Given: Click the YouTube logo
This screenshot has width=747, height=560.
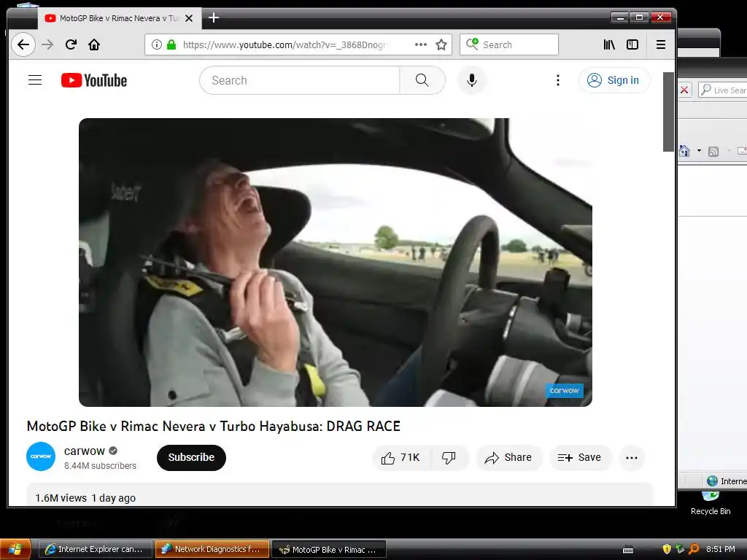Looking at the screenshot, I should click(94, 80).
